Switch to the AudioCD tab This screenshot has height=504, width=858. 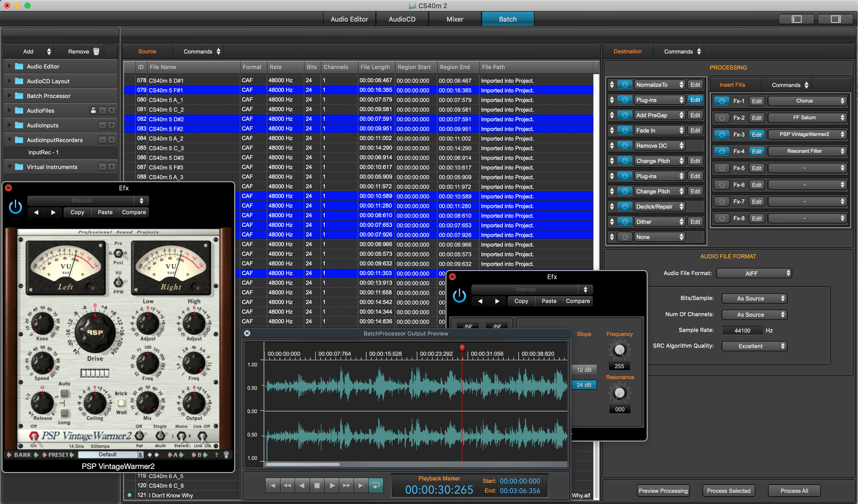tap(402, 19)
